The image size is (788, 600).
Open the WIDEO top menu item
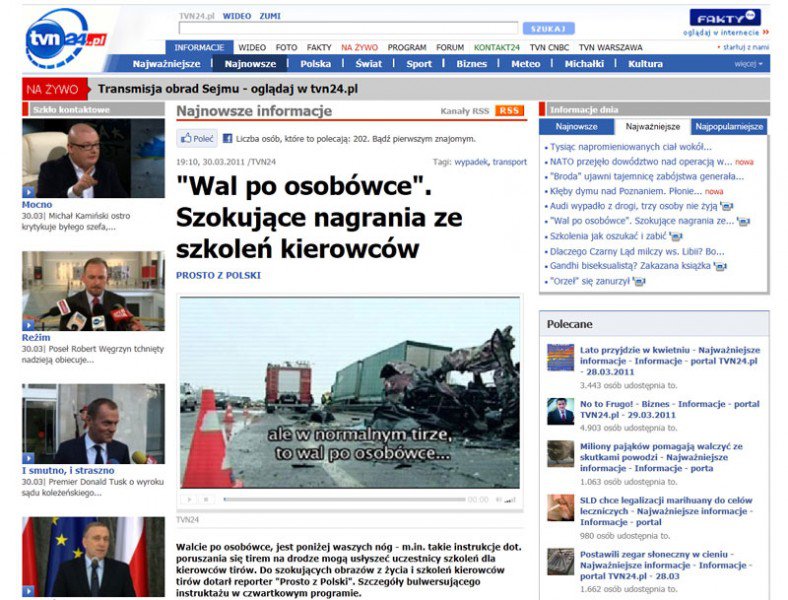pos(252,47)
